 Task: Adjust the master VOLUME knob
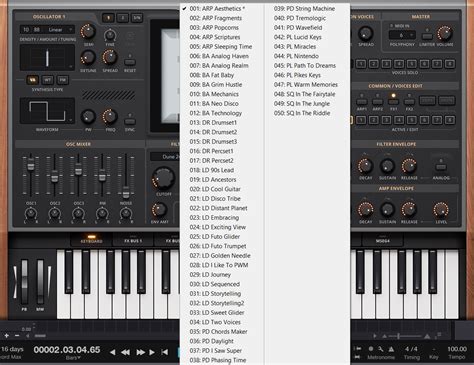click(x=445, y=33)
